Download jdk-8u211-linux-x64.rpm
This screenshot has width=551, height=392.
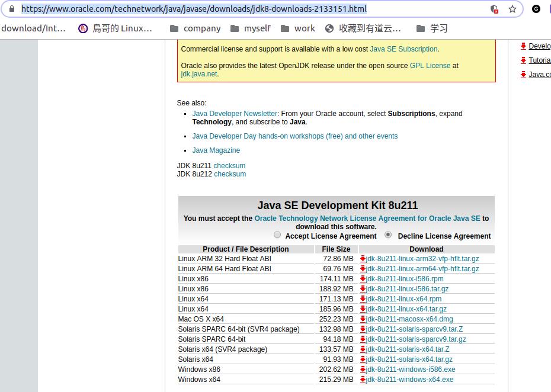pos(403,299)
